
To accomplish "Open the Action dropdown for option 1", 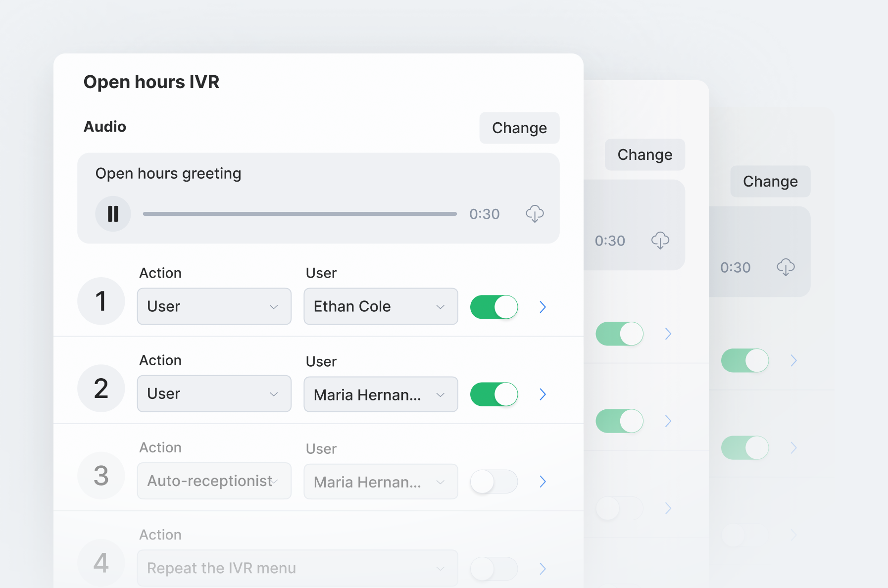I will [214, 307].
